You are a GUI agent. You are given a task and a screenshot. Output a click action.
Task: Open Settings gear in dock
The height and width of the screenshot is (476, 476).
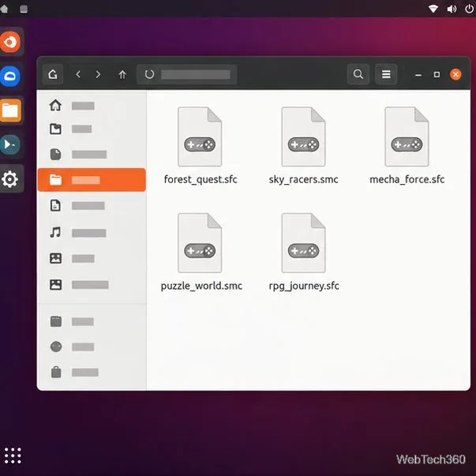pyautogui.click(x=10, y=179)
